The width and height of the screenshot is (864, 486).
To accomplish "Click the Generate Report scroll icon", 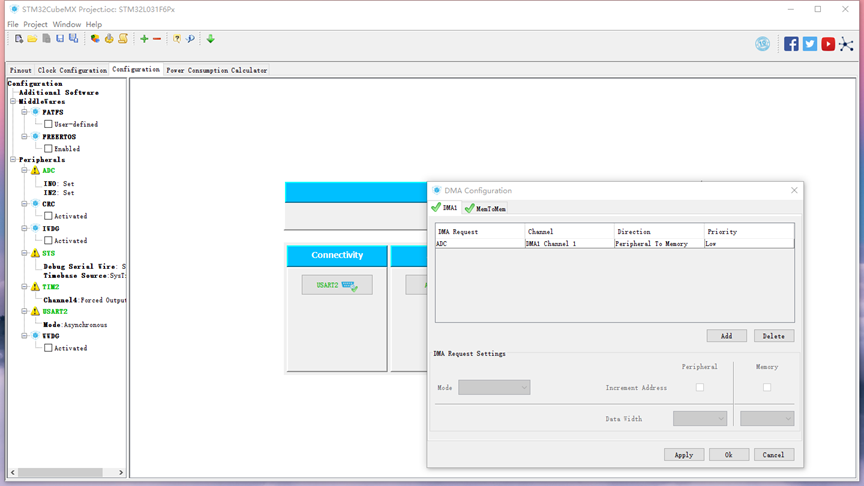I will click(123, 39).
